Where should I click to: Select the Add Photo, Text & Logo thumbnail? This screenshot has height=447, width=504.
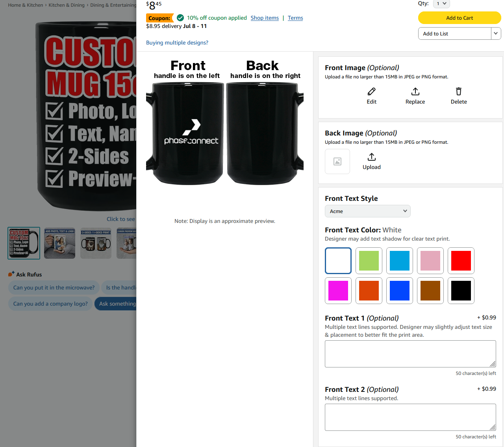click(59, 243)
